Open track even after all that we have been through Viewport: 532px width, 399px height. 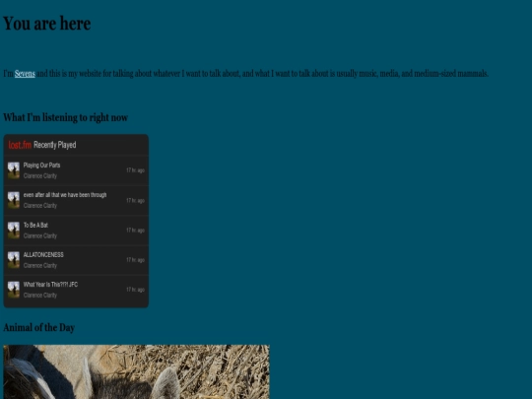65,195
